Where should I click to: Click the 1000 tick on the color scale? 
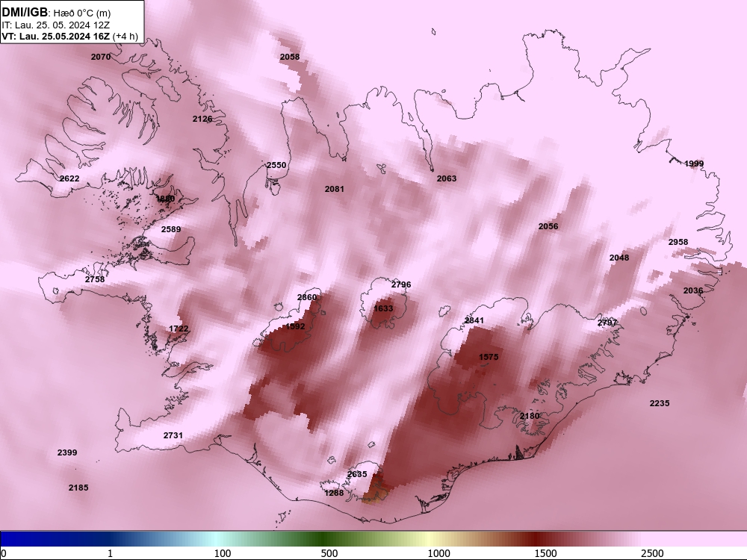(438, 553)
